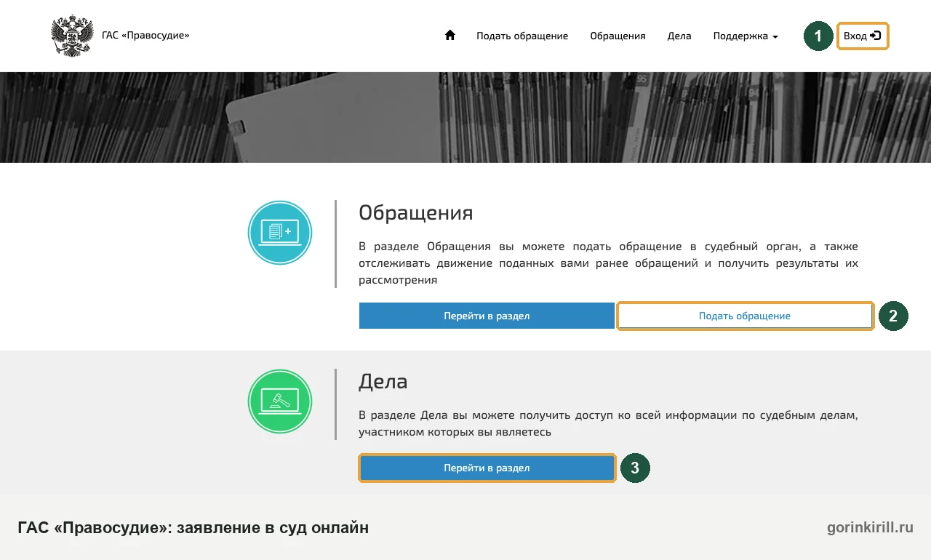Open the Обращения navigation item
The image size is (931, 560).
(618, 36)
